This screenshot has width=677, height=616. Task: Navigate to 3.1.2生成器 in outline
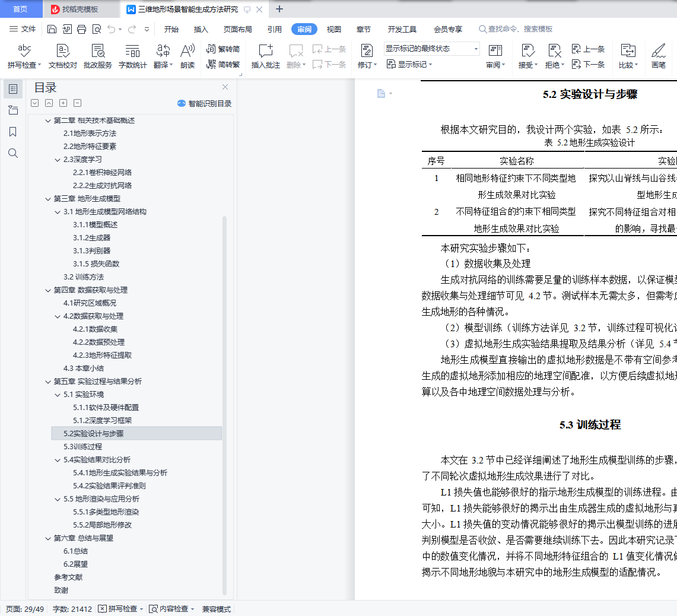(x=91, y=237)
